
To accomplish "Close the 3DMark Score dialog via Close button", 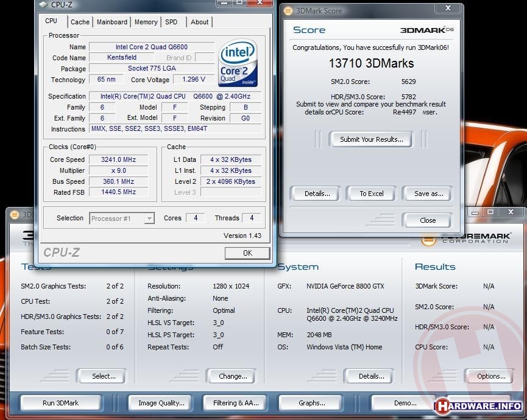I will pyautogui.click(x=428, y=220).
